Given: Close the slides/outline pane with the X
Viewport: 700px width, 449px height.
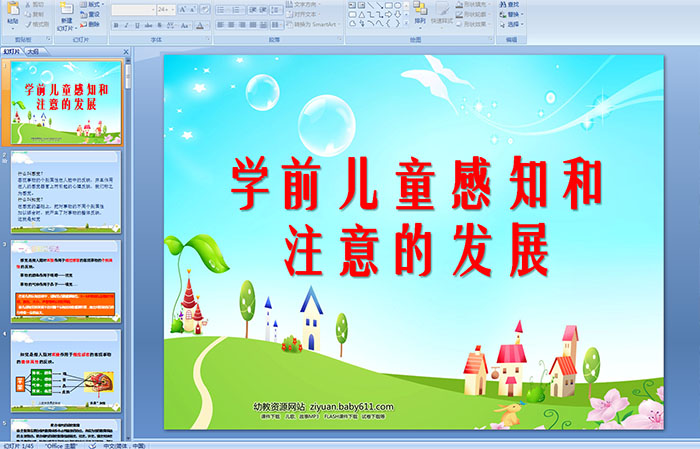Looking at the screenshot, I should pos(126,52).
